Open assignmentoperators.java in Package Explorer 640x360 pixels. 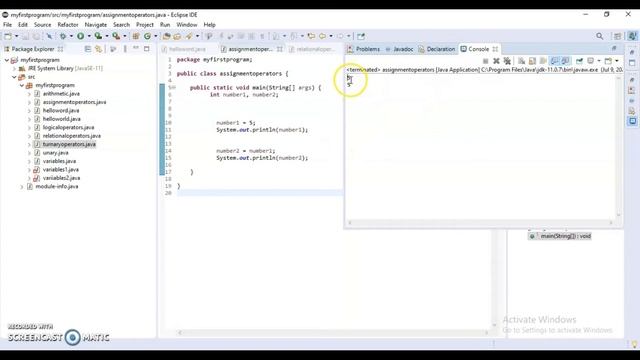[x=74, y=102]
